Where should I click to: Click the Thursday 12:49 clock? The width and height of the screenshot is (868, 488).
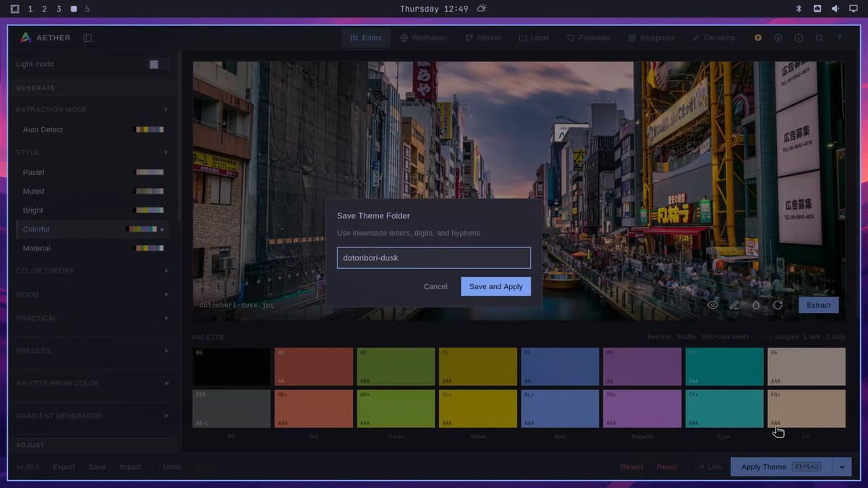(434, 9)
